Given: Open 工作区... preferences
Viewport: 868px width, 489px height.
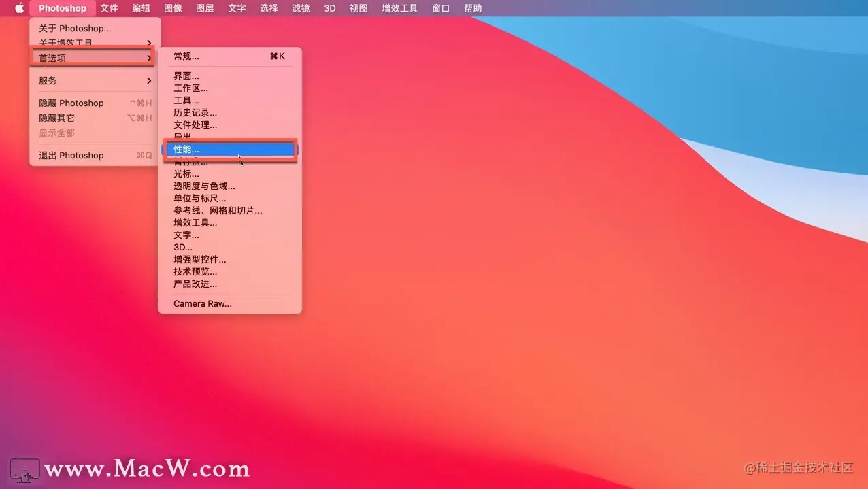Looking at the screenshot, I should 230,88.
